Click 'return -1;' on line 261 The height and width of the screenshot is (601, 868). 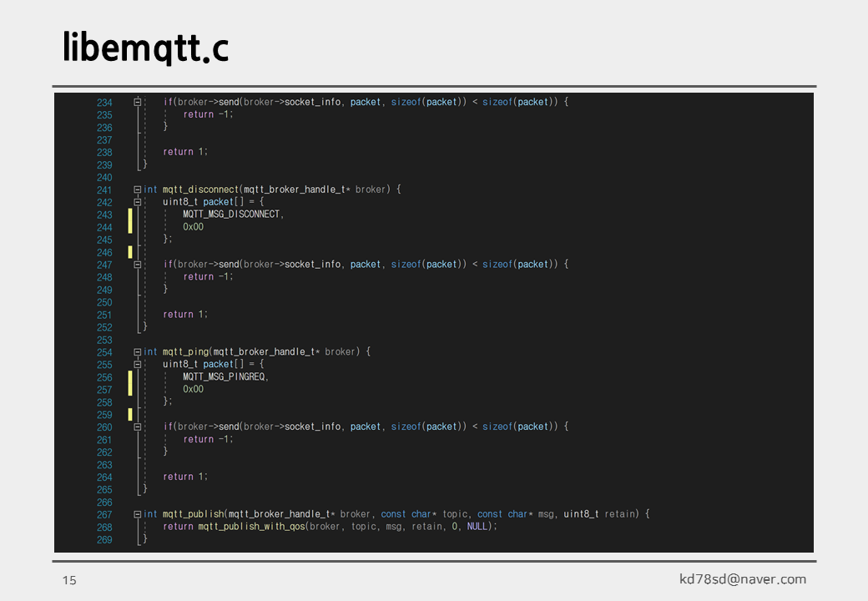208,439
